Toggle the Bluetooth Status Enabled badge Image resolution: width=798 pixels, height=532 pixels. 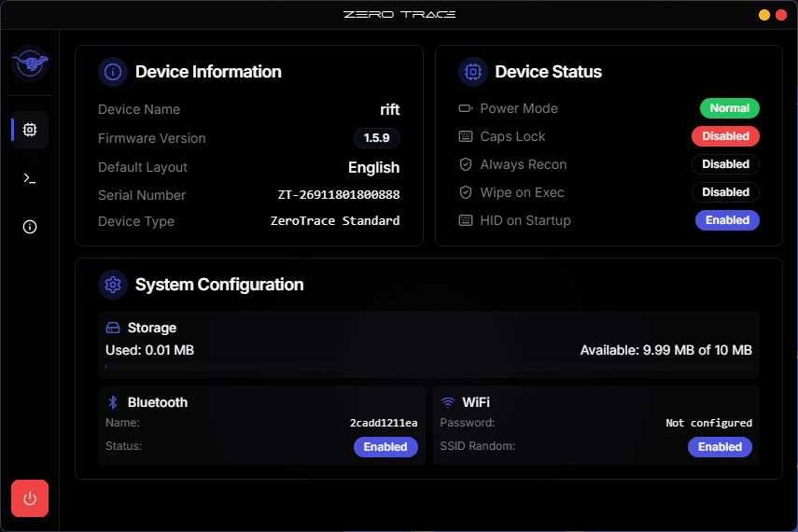(x=385, y=447)
